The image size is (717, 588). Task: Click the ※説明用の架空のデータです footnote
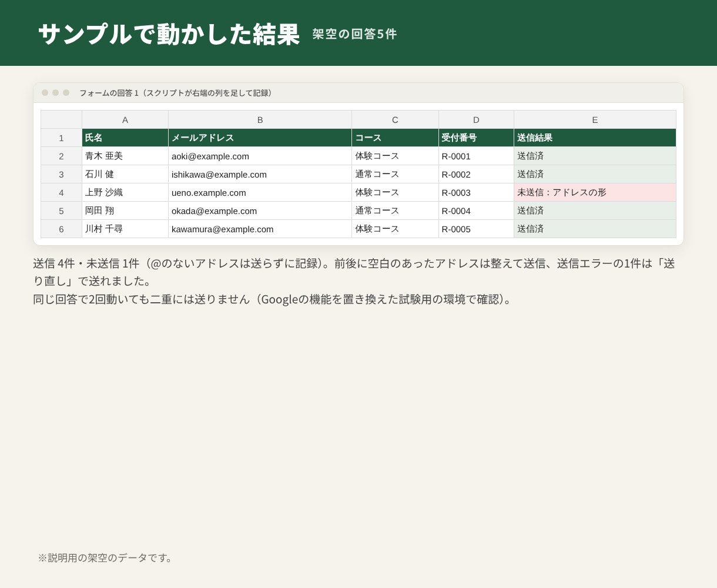pos(106,557)
